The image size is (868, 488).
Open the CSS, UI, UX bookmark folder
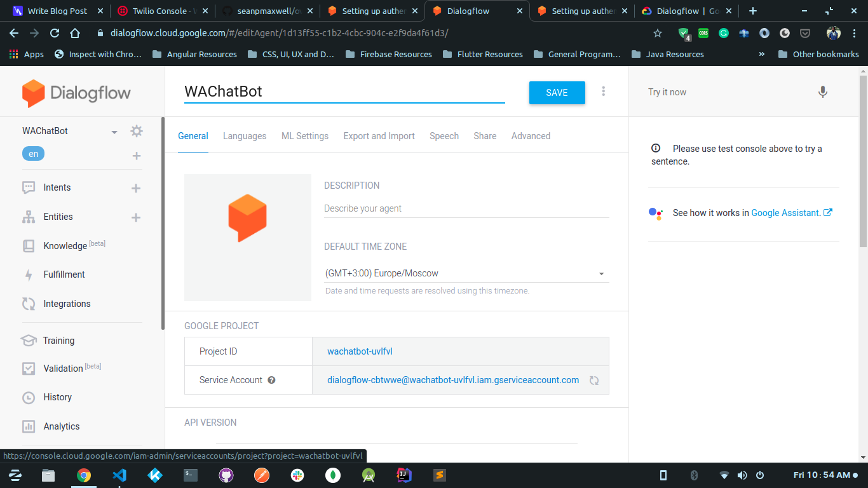tap(291, 54)
